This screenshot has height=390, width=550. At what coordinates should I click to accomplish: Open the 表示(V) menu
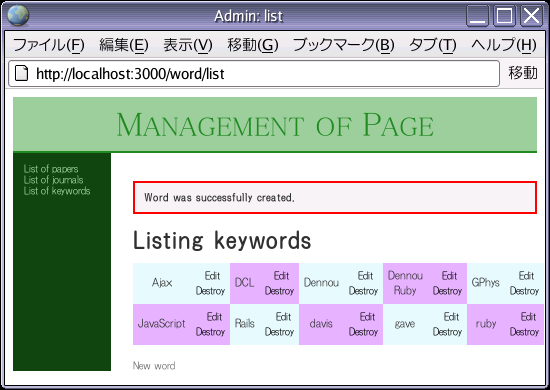188,45
